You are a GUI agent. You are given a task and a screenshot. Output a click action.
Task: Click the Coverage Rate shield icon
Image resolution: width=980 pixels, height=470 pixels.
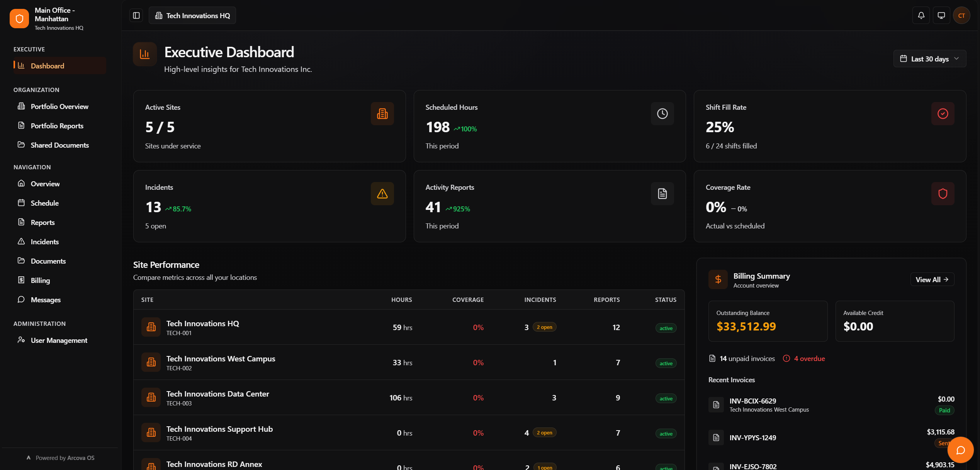pos(943,194)
